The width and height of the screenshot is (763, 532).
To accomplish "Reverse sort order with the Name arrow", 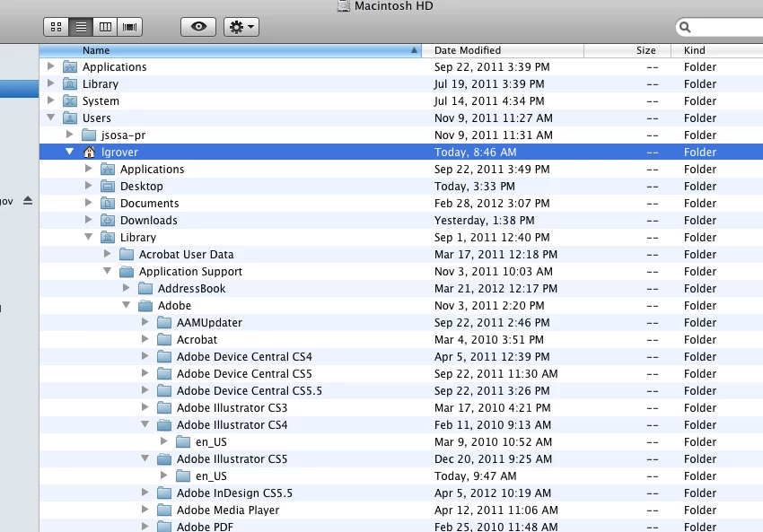I will click(x=414, y=50).
